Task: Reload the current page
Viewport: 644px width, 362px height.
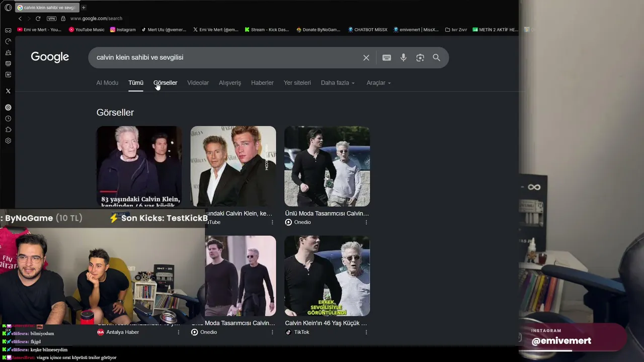Action: pos(38,19)
